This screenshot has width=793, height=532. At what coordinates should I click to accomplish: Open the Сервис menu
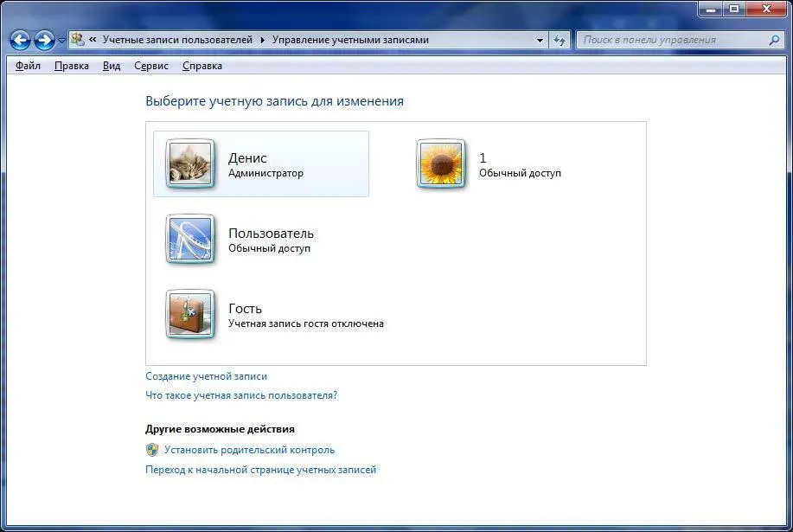click(151, 66)
